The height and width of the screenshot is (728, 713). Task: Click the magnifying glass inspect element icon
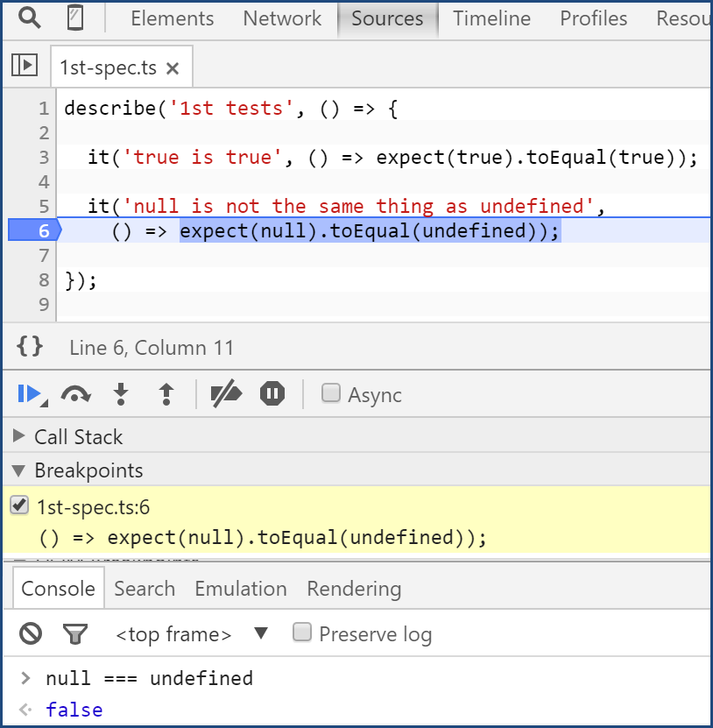tap(30, 18)
